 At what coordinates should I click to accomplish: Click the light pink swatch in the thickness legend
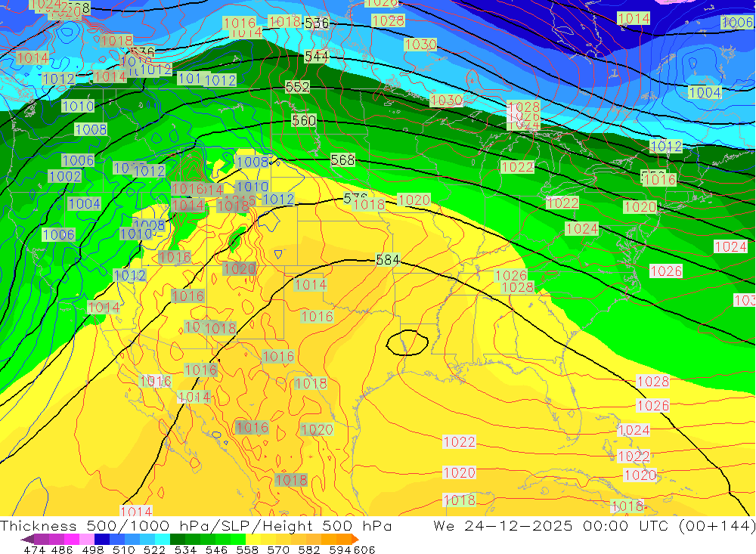click(87, 539)
